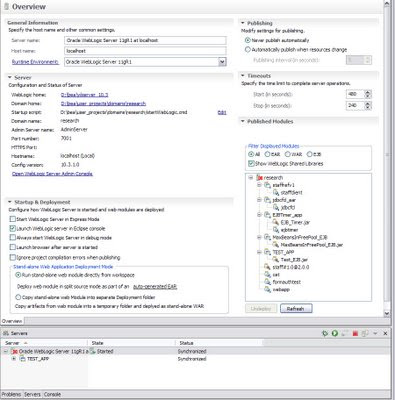This screenshot has height=400, width=395.
Task: Switch to the Servers tab
Action: click(32, 394)
